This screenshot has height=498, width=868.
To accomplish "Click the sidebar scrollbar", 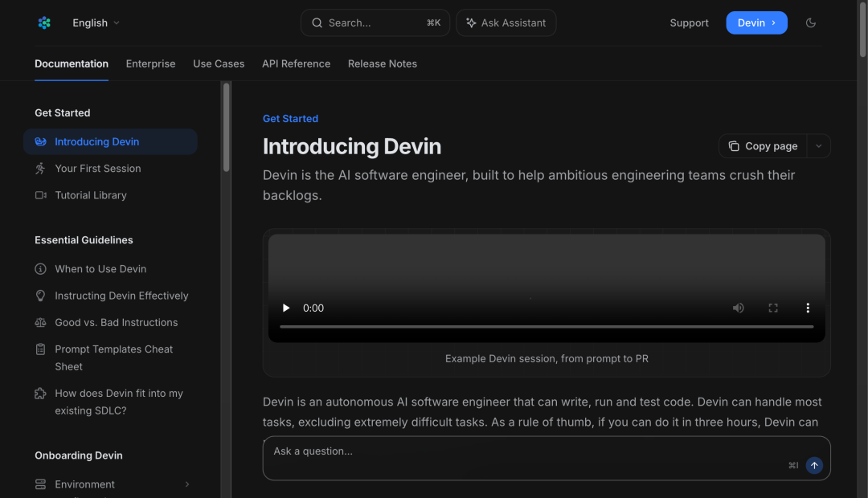I will click(x=227, y=127).
